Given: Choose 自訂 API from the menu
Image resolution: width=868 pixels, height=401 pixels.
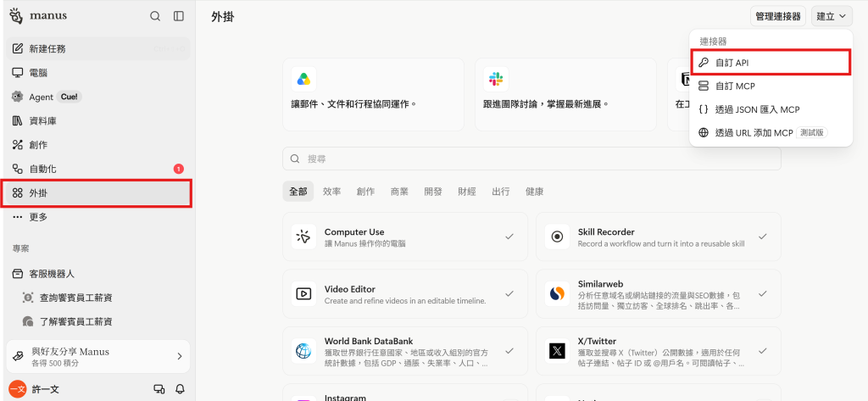Looking at the screenshot, I should click(771, 63).
